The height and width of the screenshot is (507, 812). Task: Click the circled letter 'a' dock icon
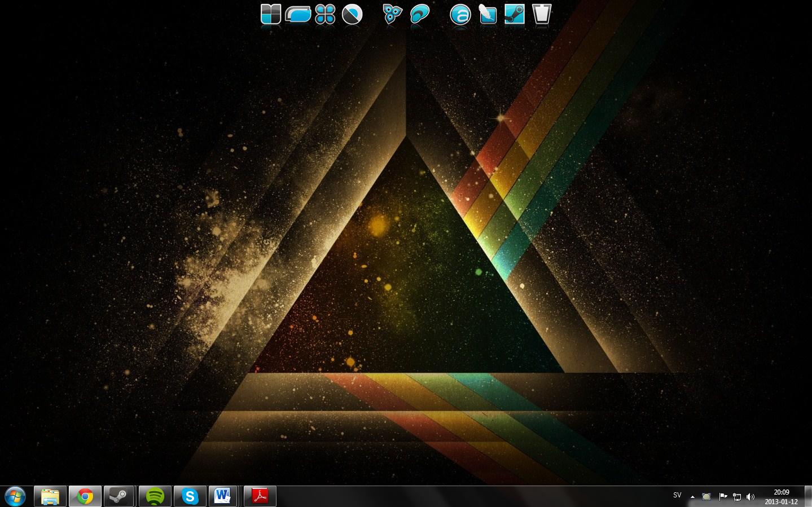coord(460,15)
